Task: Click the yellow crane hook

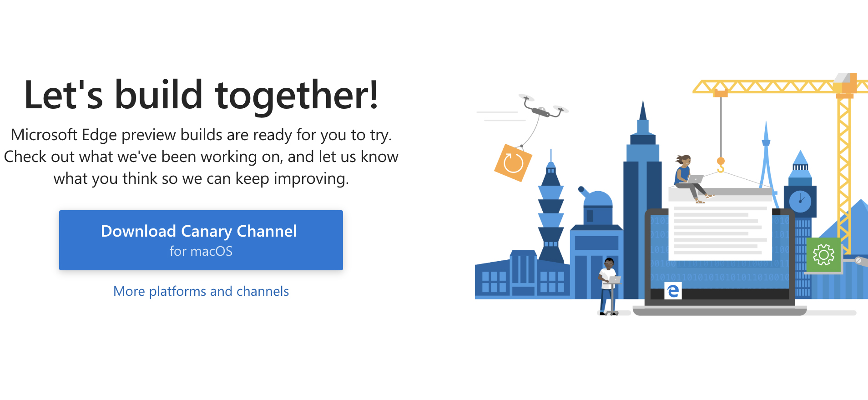Action: coord(721,165)
